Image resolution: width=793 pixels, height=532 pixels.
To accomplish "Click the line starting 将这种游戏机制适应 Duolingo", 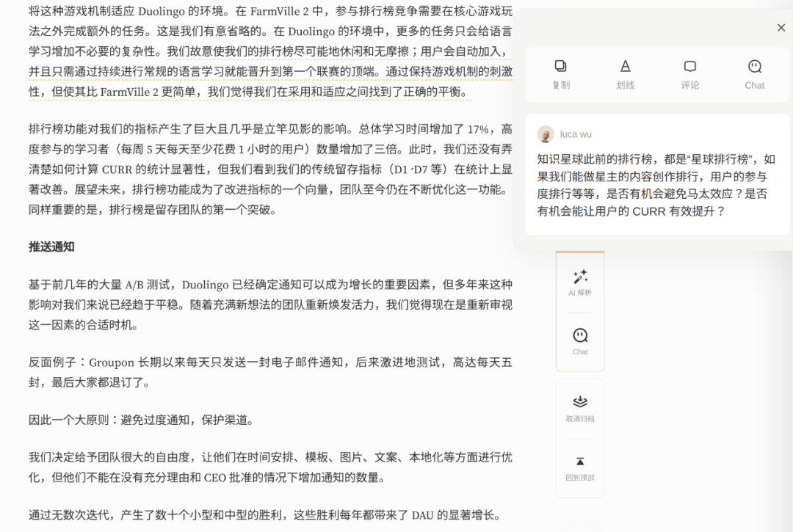I will (x=270, y=11).
